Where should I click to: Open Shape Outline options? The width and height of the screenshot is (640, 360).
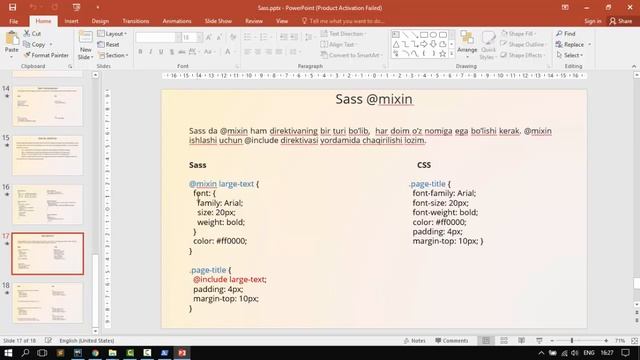click(x=523, y=44)
